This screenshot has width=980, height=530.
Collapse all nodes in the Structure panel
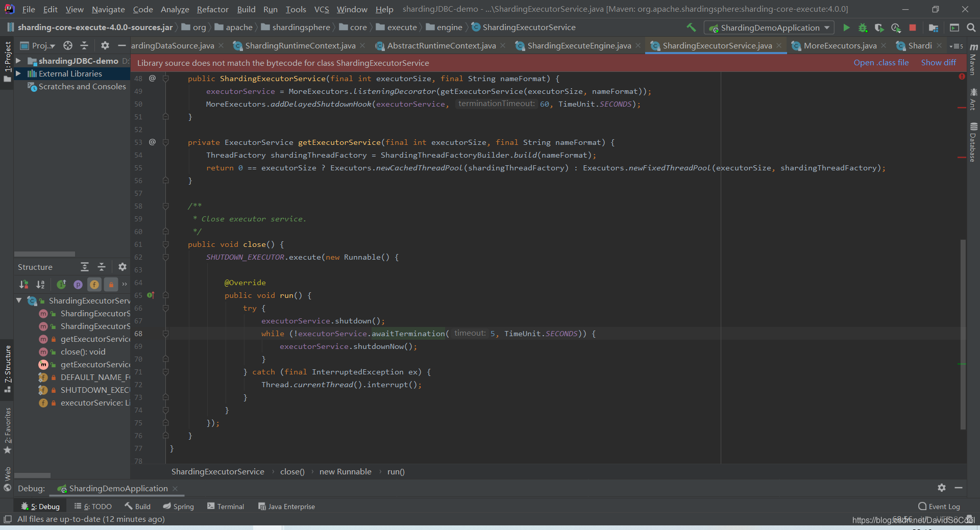(102, 267)
